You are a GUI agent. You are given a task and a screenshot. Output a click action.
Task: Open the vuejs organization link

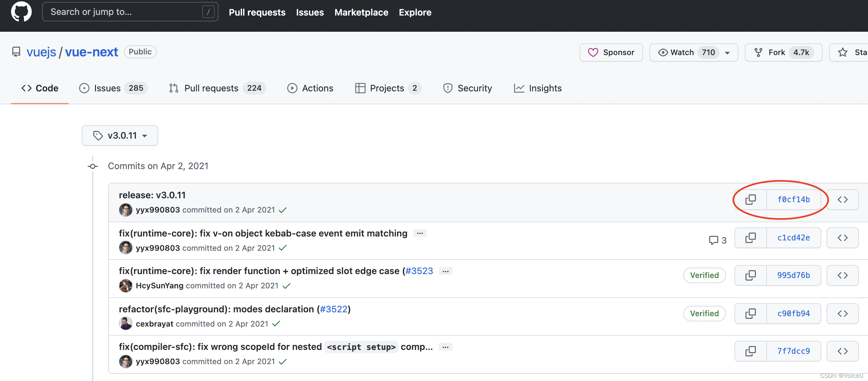tap(41, 52)
